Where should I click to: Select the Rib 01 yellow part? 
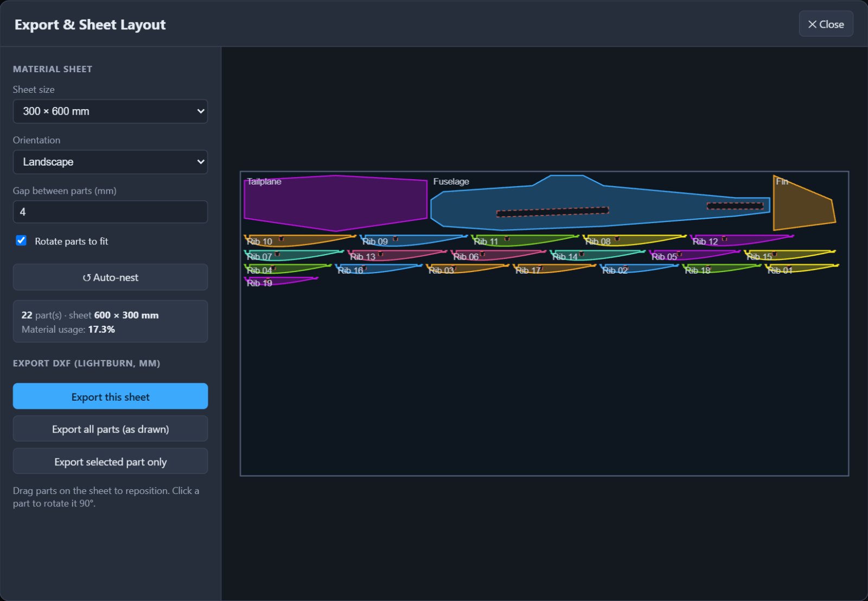[x=800, y=268]
